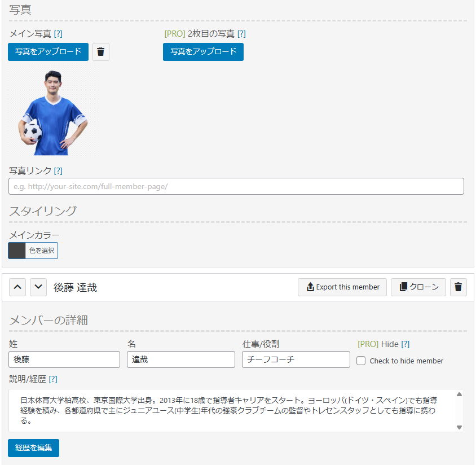Move member 後藤 達哉 down
This screenshot has width=476, height=465.
(38, 287)
